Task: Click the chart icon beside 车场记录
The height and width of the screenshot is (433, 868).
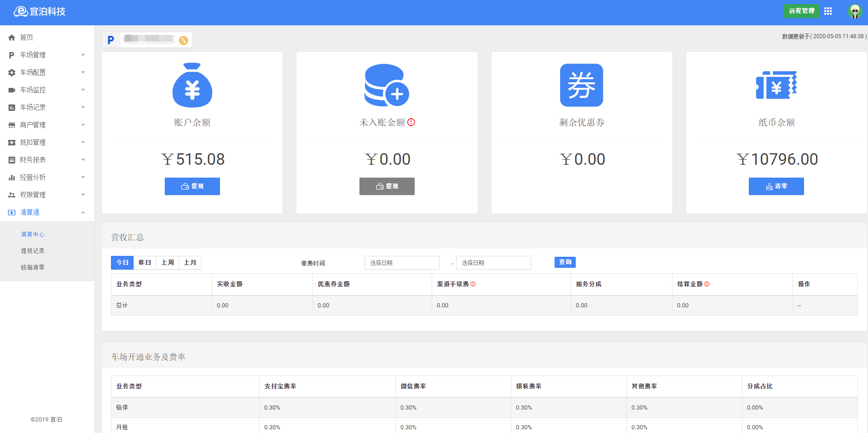Action: (x=12, y=108)
